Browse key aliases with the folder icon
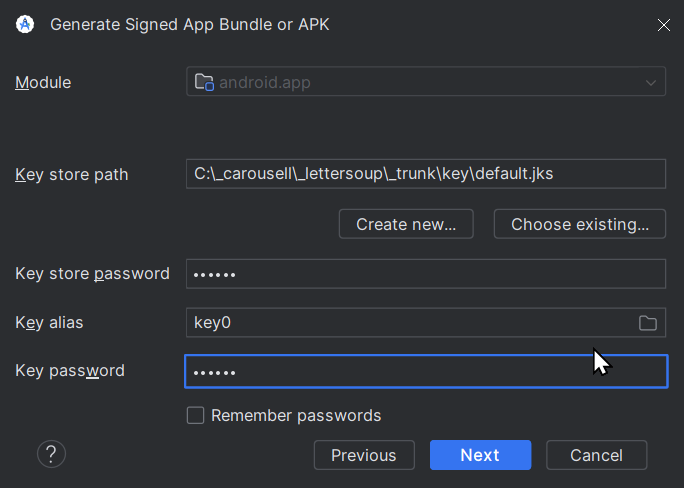 (648, 323)
